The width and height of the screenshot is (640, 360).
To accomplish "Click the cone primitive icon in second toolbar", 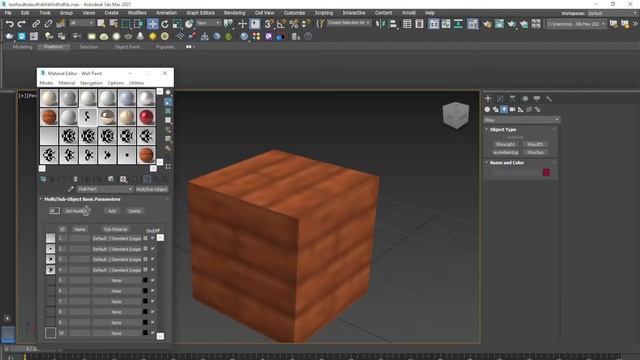I will coord(140,37).
